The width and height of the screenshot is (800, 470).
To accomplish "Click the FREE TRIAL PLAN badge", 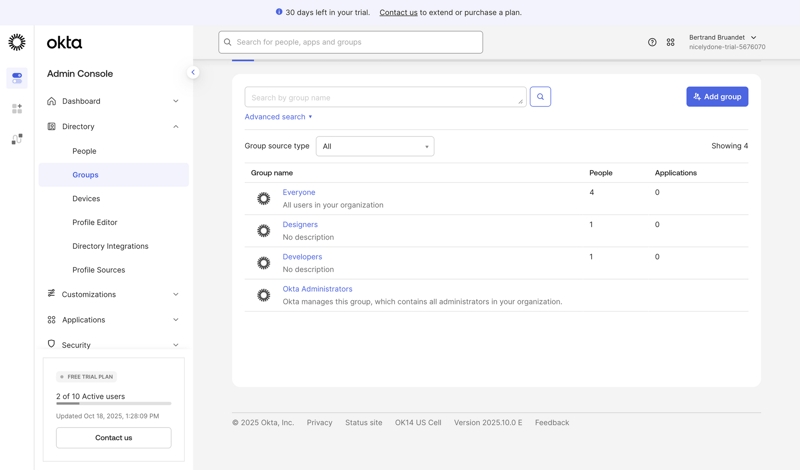I will coord(87,377).
